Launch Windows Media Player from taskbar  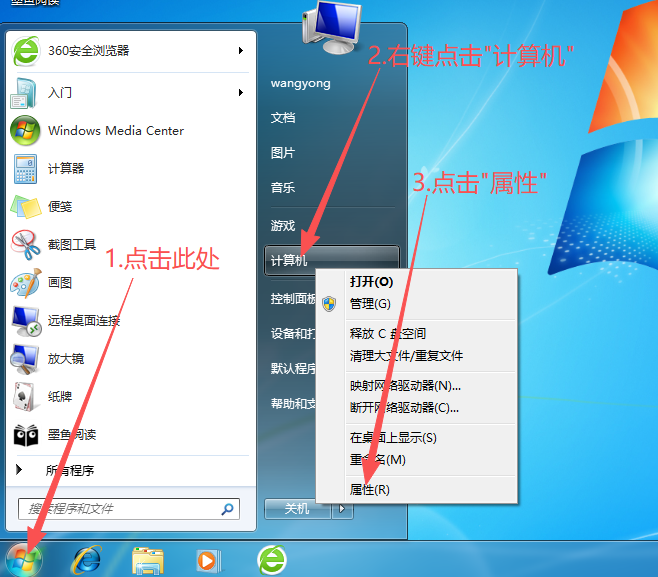[x=209, y=561]
